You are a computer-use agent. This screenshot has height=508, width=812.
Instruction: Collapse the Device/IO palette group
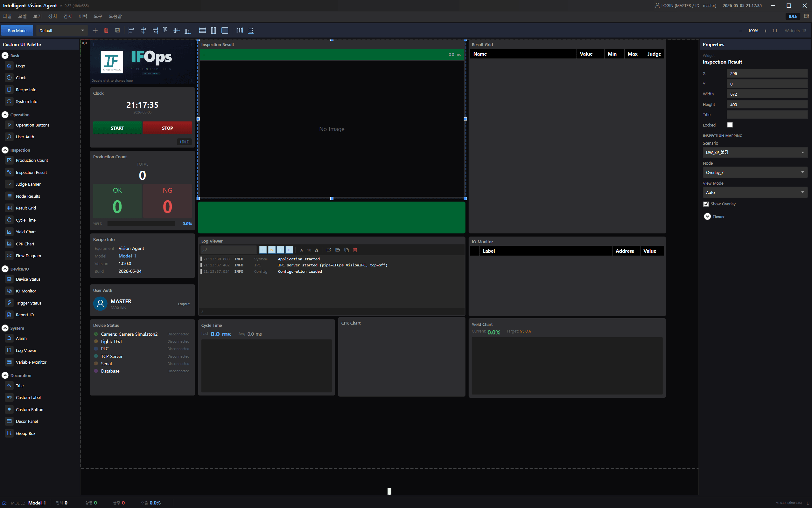[x=5, y=269]
